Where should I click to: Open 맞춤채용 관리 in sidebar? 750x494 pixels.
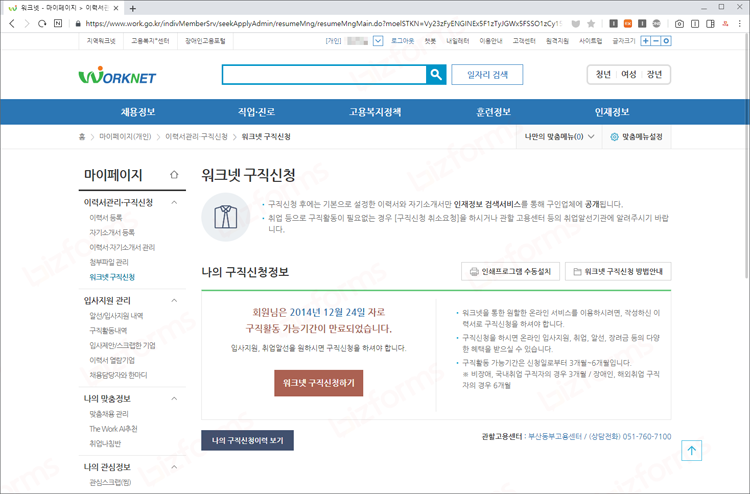tap(109, 414)
